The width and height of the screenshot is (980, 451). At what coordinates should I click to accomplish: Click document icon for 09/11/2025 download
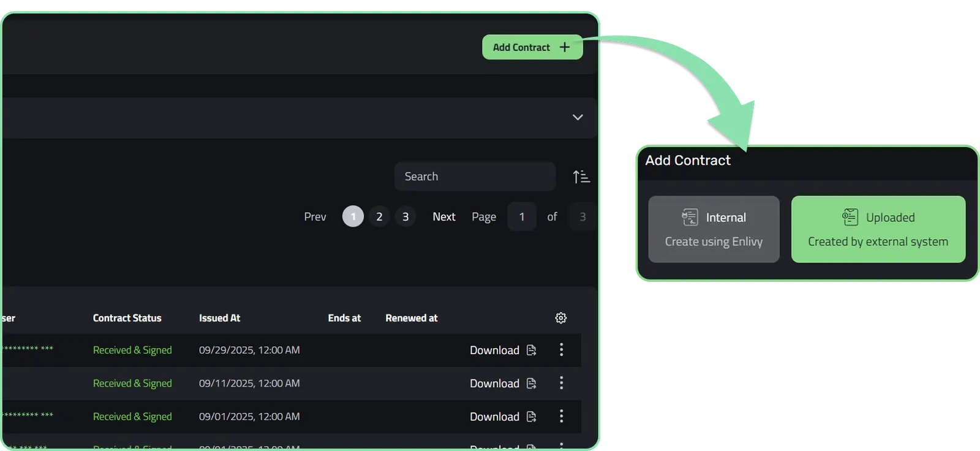(531, 383)
